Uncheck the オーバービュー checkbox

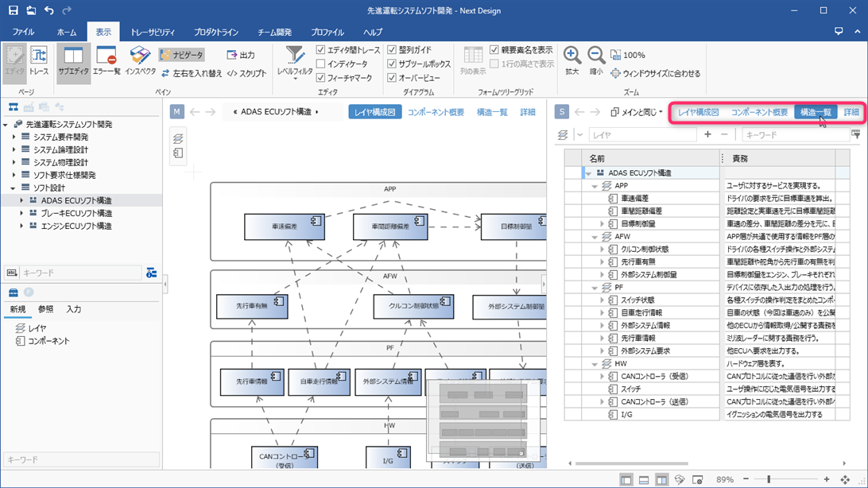pyautogui.click(x=392, y=78)
